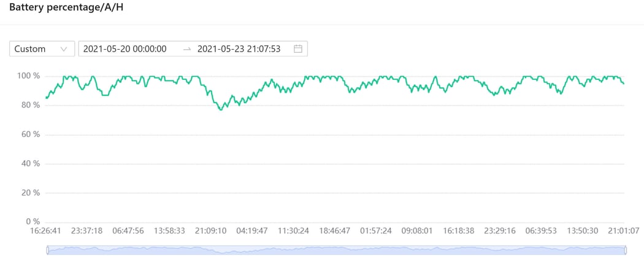Click the 60 % y-axis label
This screenshot has height=266, width=644.
(29, 135)
